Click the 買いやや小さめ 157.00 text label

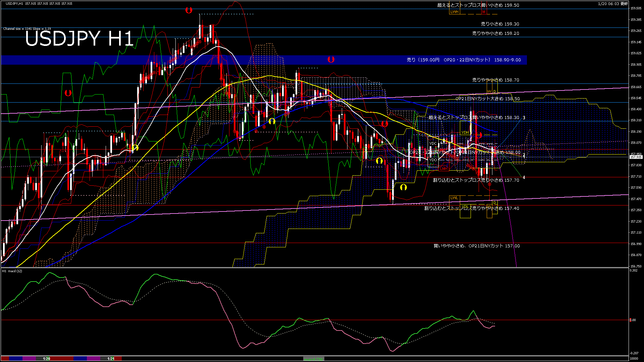(x=476, y=246)
